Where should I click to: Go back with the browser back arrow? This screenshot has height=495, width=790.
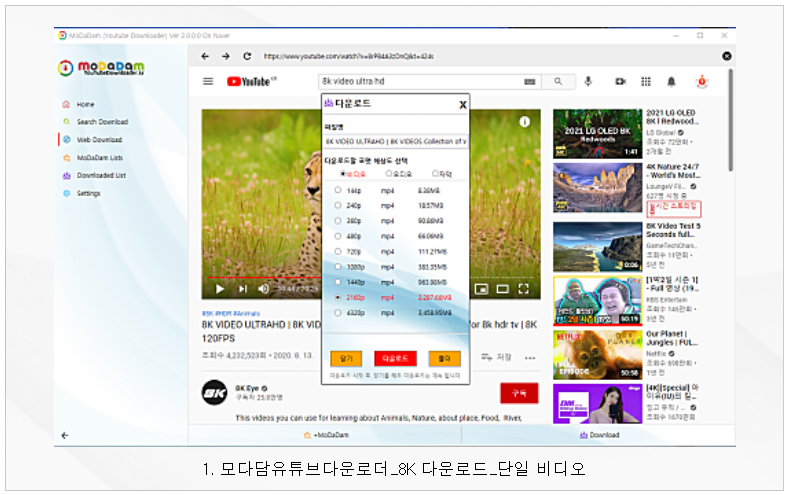pos(205,56)
